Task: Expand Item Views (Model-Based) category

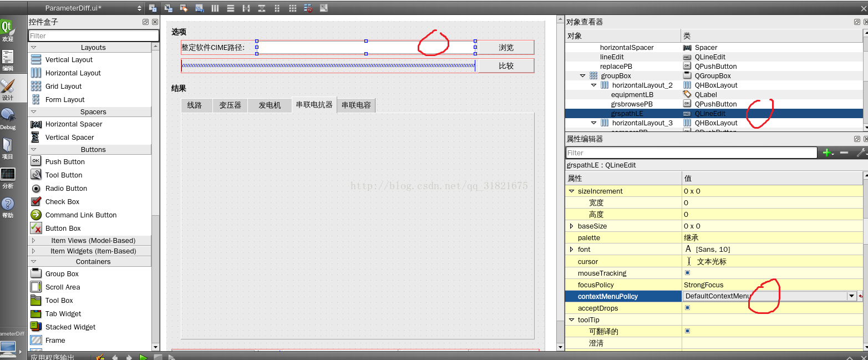Action: tap(33, 240)
